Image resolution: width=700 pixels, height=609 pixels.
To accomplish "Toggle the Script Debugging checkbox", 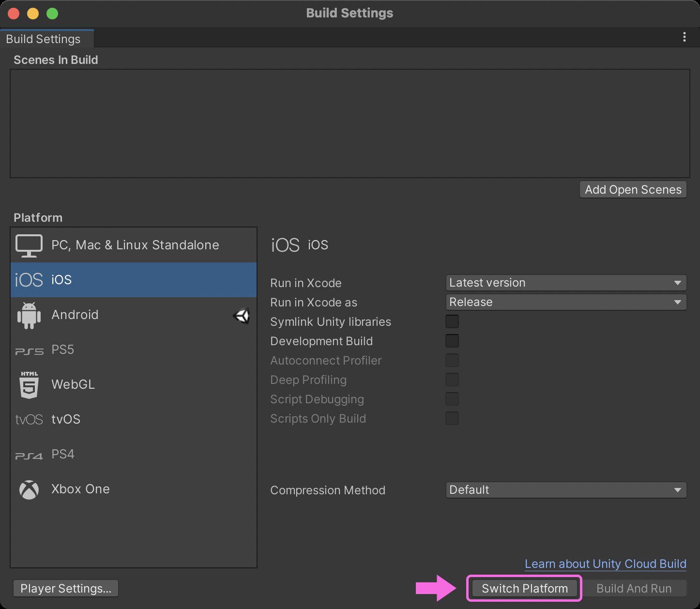I will tap(452, 399).
